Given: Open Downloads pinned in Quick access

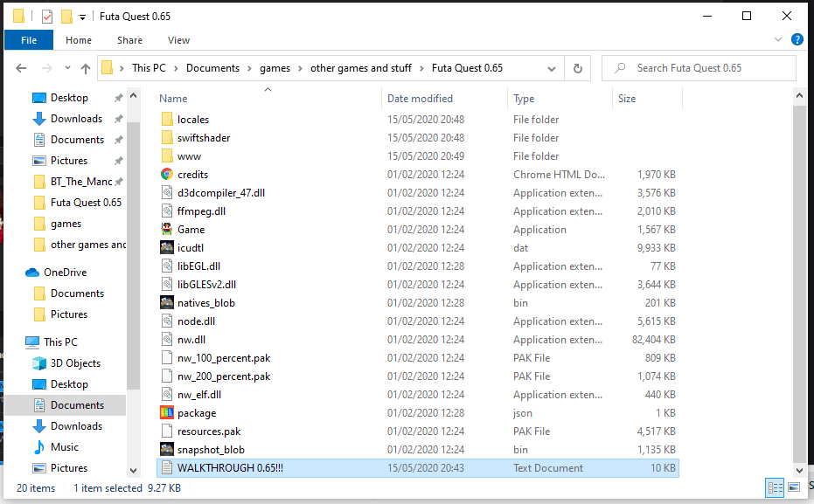Looking at the screenshot, I should tap(76, 119).
